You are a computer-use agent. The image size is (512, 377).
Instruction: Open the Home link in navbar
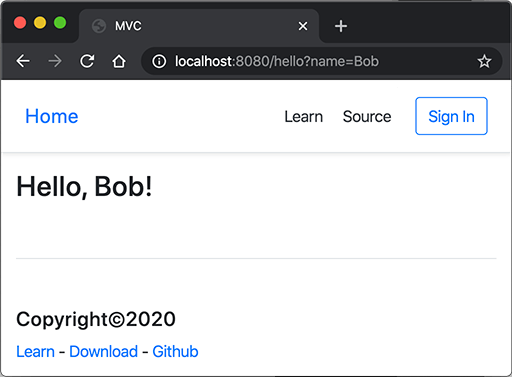click(x=52, y=116)
